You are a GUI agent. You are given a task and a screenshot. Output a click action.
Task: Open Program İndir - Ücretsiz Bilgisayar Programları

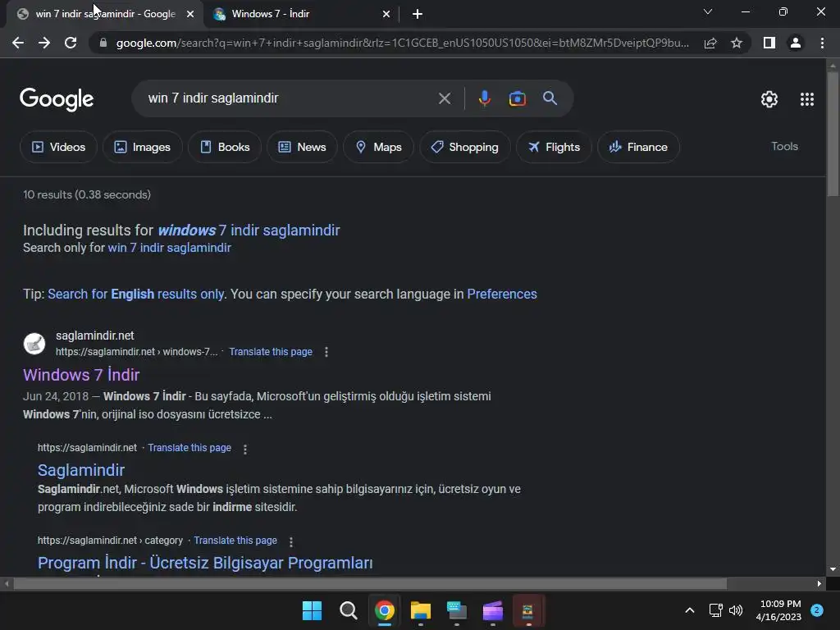[205, 563]
